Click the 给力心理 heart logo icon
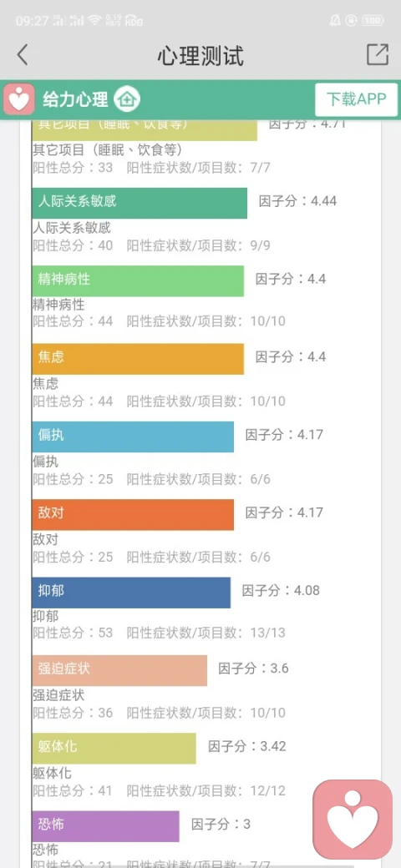Viewport: 401px width, 868px height. click(x=19, y=99)
